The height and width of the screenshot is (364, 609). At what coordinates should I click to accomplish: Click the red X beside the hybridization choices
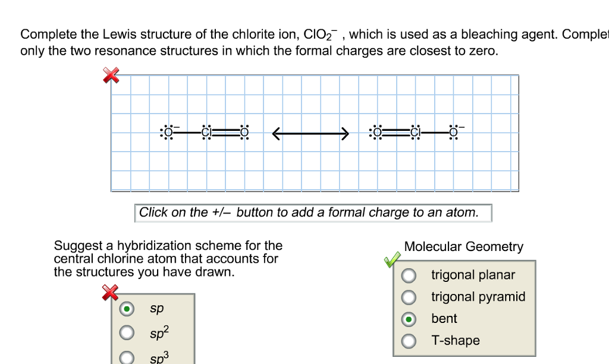click(110, 293)
